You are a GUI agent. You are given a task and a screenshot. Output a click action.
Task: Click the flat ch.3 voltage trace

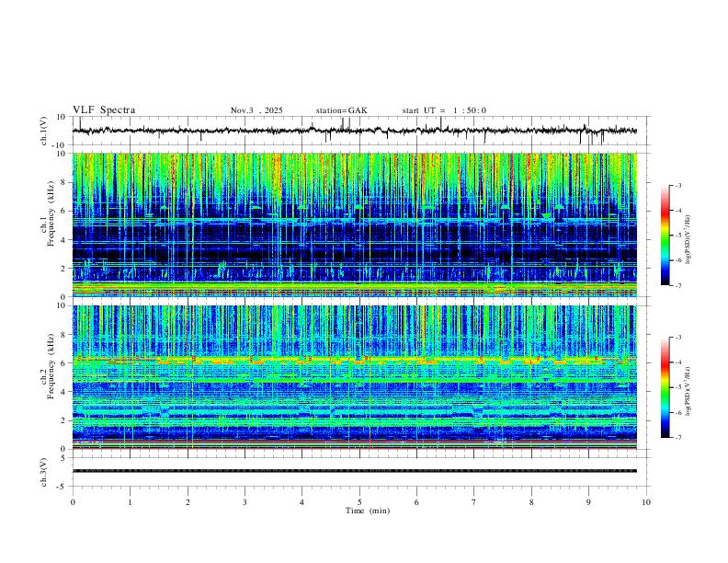tap(354, 471)
